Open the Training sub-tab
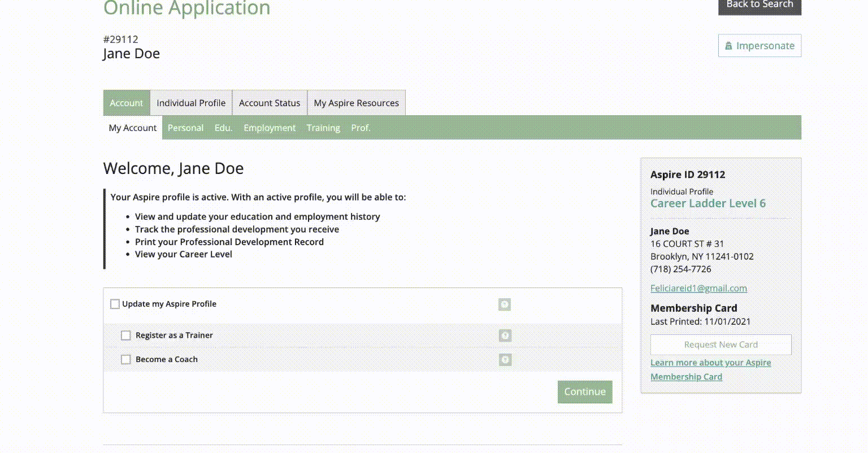The image size is (868, 453). tap(323, 128)
